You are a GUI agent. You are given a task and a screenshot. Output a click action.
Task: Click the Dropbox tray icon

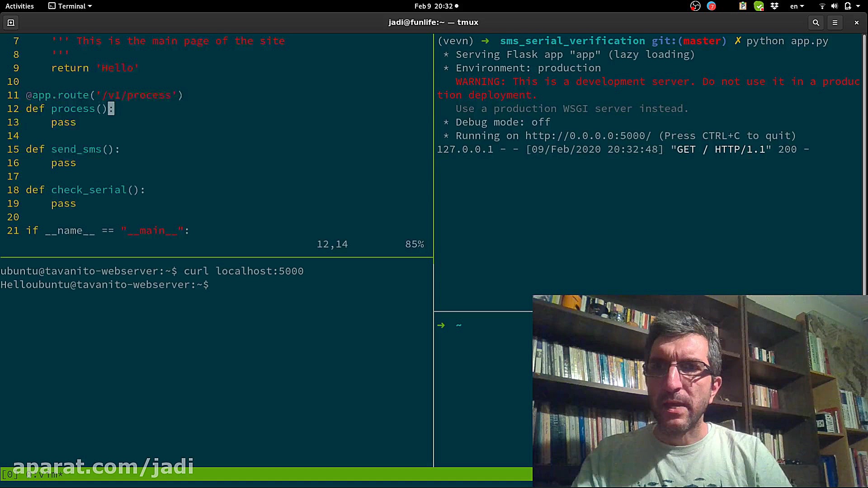[x=774, y=6]
